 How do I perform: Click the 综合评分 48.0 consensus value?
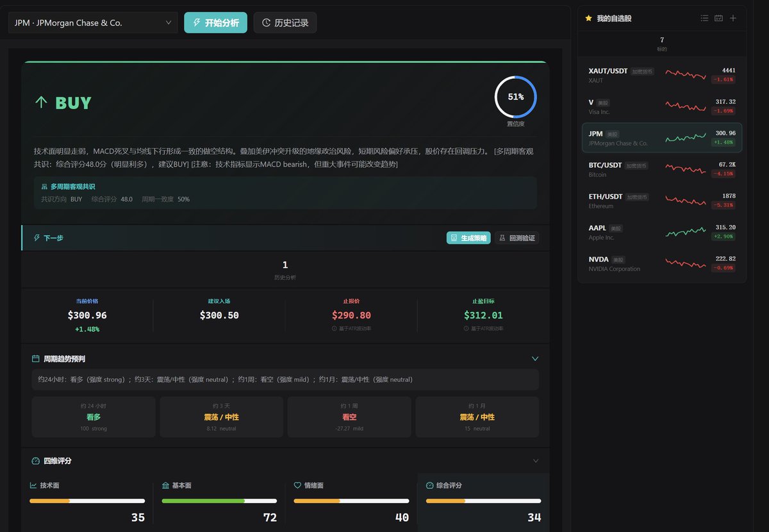click(x=126, y=199)
